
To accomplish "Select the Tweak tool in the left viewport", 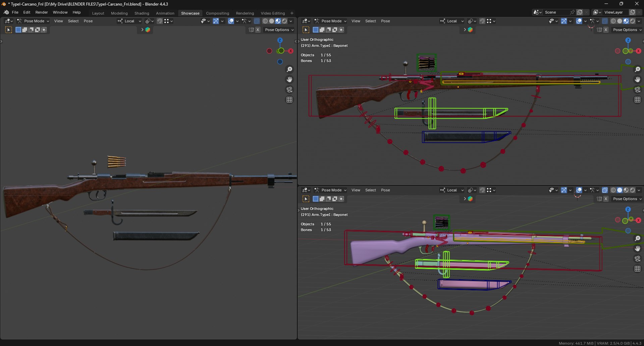I will tap(8, 30).
